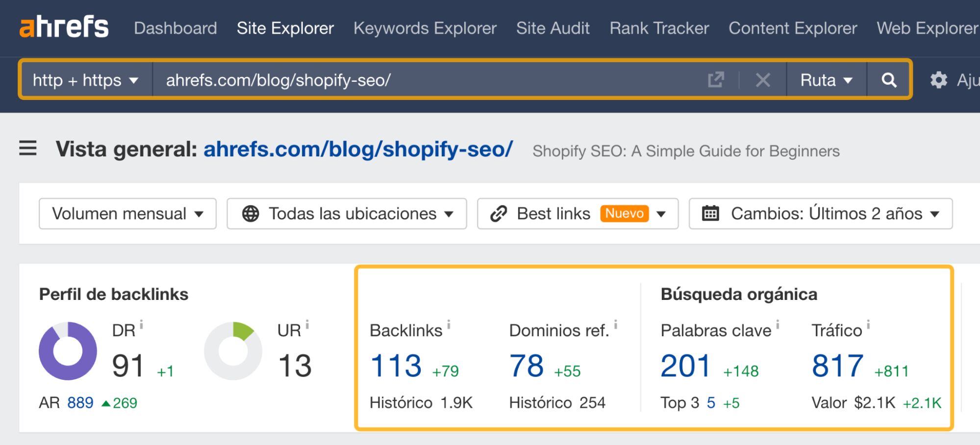Open the Volumen mensual dropdown
This screenshot has height=445, width=980.
[127, 214]
